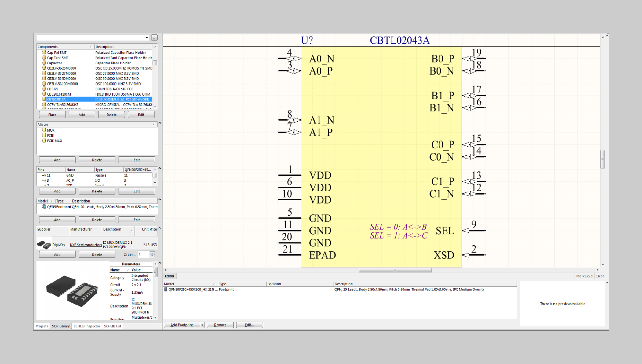The height and width of the screenshot is (364, 642).
Task: Click the Order quantity field
Action: pos(143,254)
